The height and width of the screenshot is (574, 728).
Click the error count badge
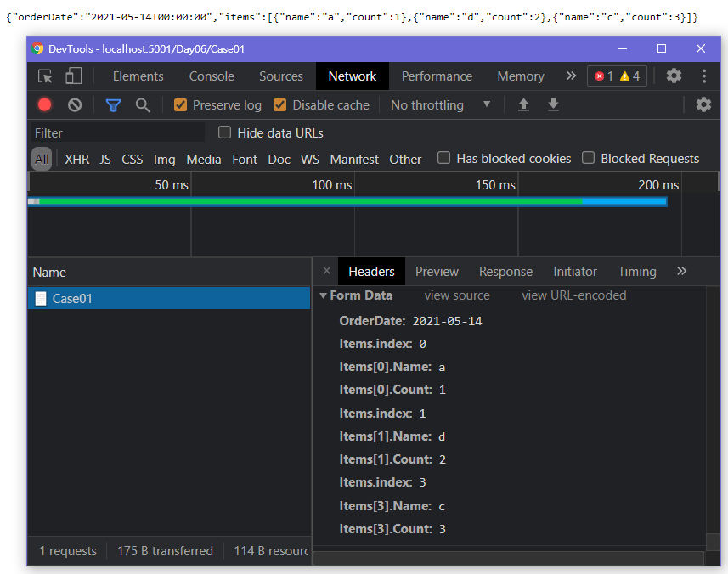[x=604, y=76]
